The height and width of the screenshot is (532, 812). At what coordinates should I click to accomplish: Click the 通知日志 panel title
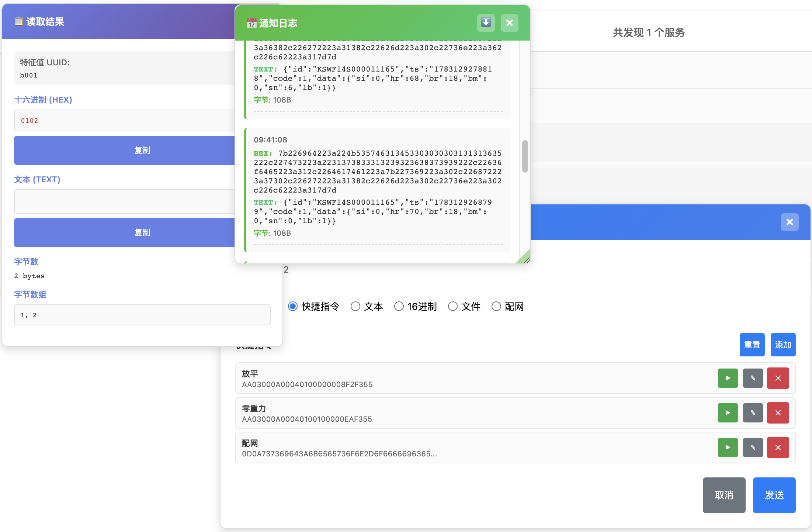272,23
